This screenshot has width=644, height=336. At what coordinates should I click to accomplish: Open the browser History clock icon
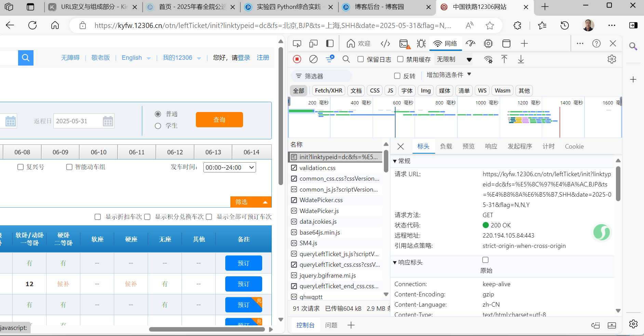pos(565,25)
